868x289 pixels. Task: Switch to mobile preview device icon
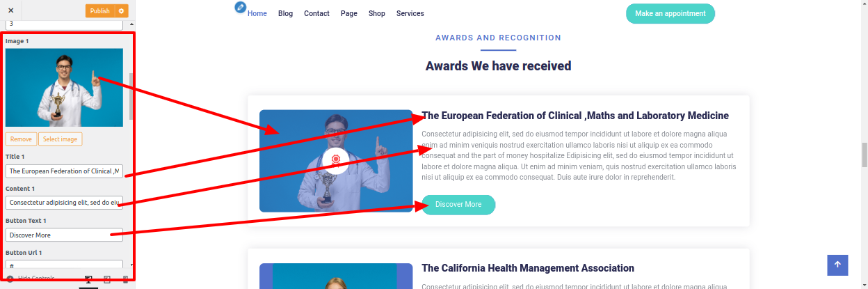(125, 279)
